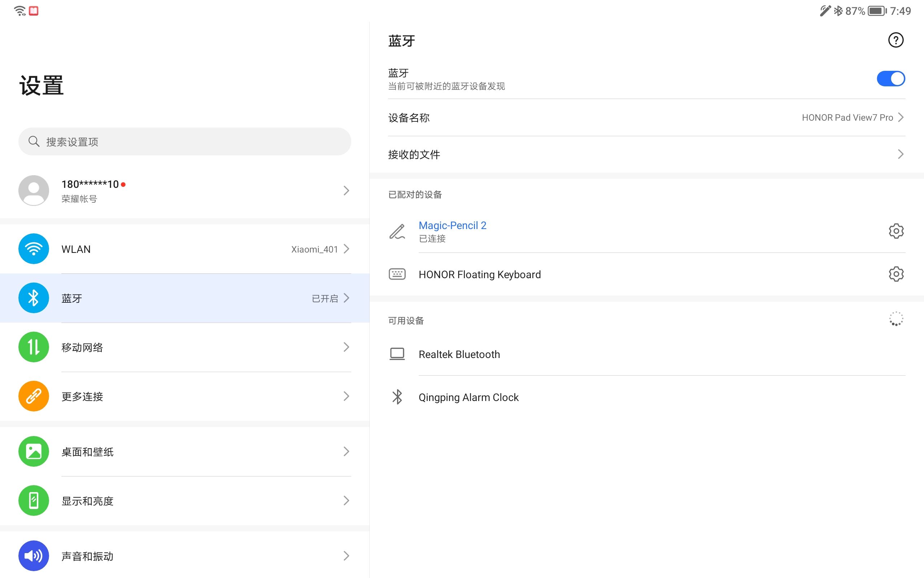924x578 pixels.
Task: Tap the Magic-Pencil stylus icon
Action: click(397, 231)
